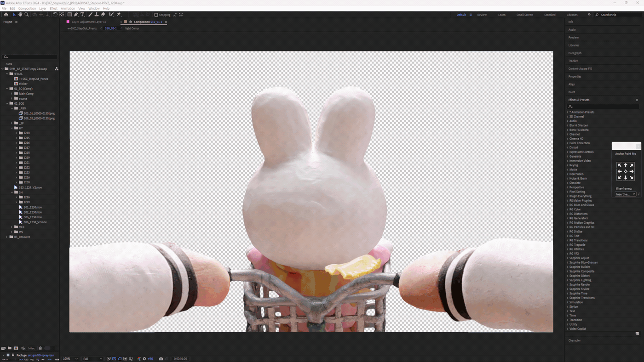Open the Effects & Presets panel menu
This screenshot has height=362, width=644.
pos(637,100)
